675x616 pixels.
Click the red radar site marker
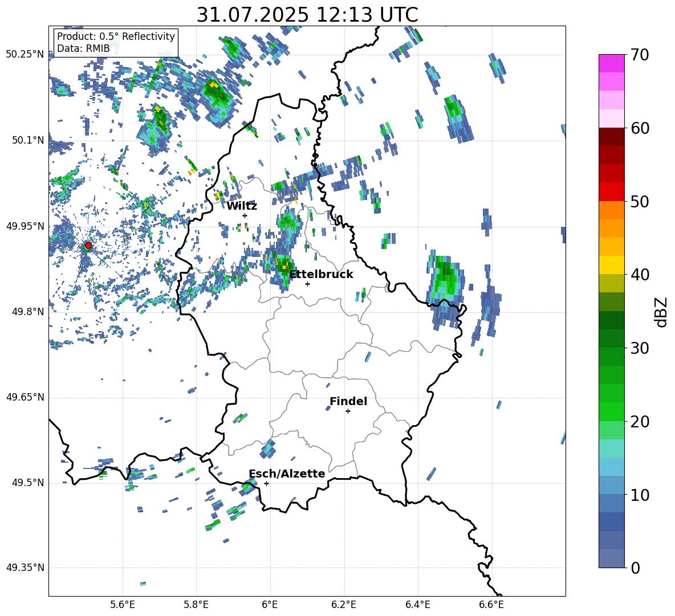[88, 246]
